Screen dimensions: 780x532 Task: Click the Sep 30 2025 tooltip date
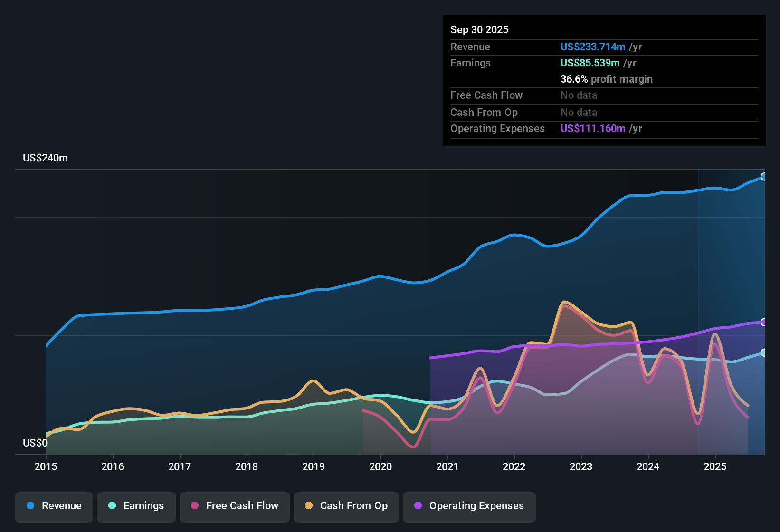[479, 29]
